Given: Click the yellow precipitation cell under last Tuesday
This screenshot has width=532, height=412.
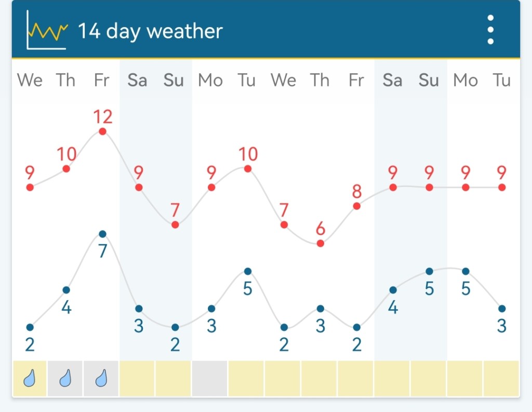Looking at the screenshot, I should 501,379.
